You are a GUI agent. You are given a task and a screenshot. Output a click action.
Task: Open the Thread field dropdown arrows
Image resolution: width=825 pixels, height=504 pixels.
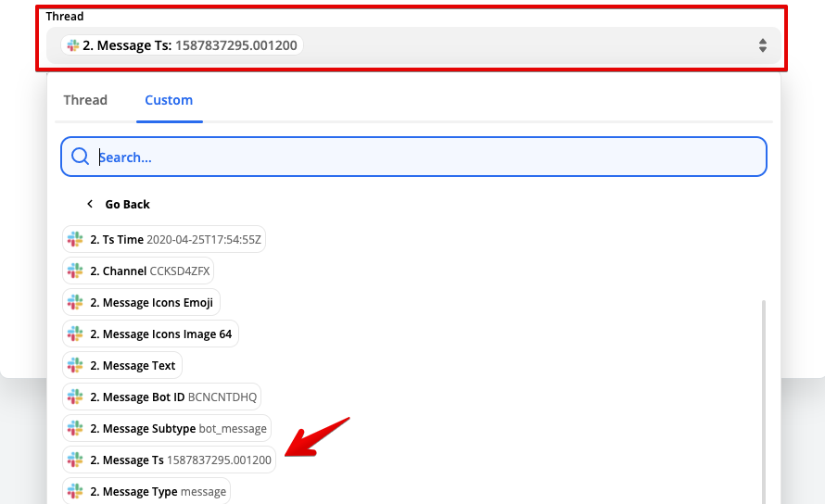762,45
